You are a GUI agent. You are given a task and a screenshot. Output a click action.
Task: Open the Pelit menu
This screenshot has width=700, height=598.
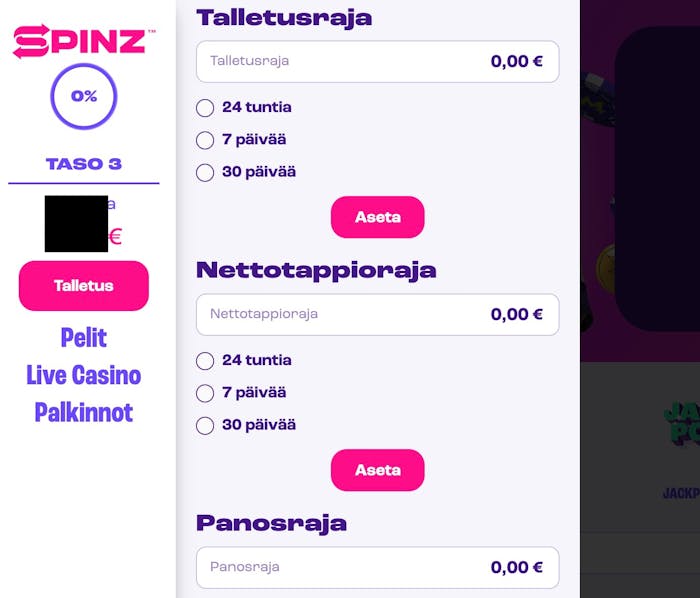(84, 338)
